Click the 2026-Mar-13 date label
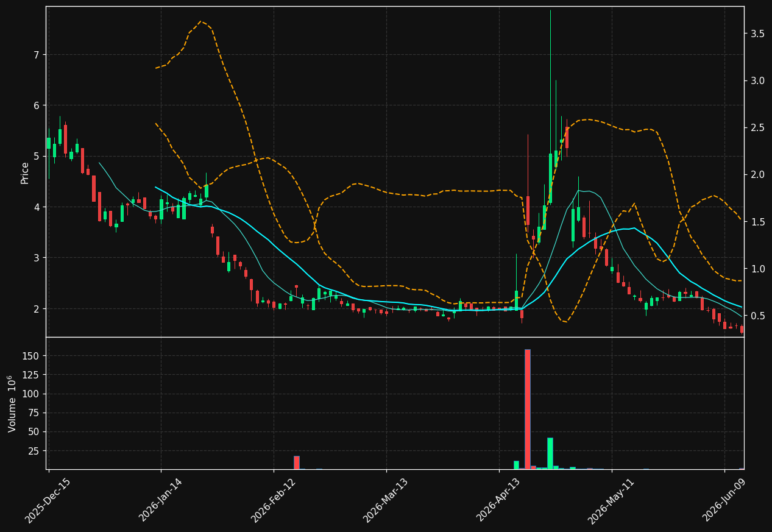Image resolution: width=772 pixels, height=532 pixels. (x=386, y=500)
